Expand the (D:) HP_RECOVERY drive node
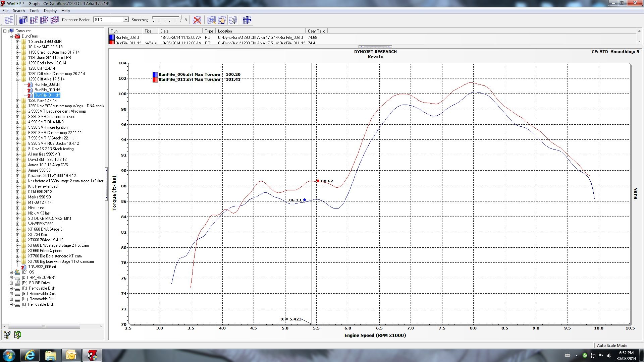The width and height of the screenshot is (644, 362). 11,278
